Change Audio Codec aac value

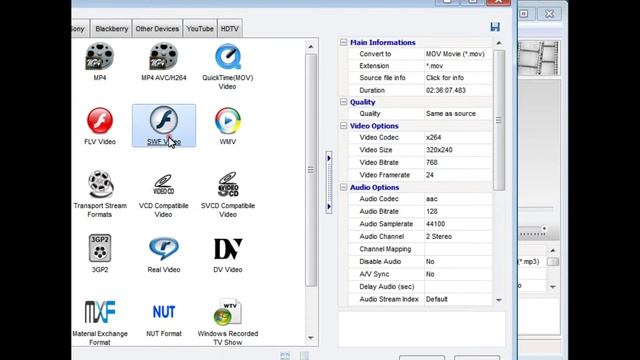[458, 199]
